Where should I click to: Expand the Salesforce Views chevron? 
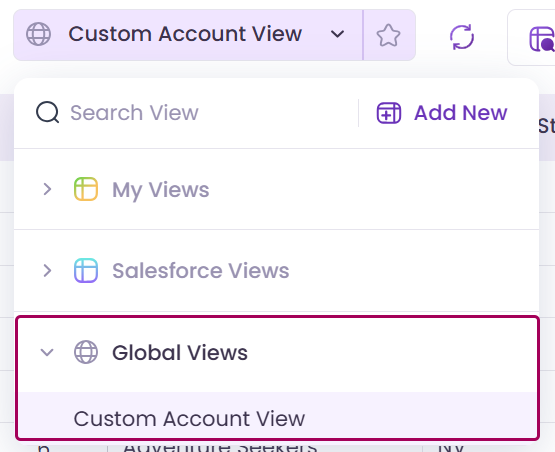47,270
